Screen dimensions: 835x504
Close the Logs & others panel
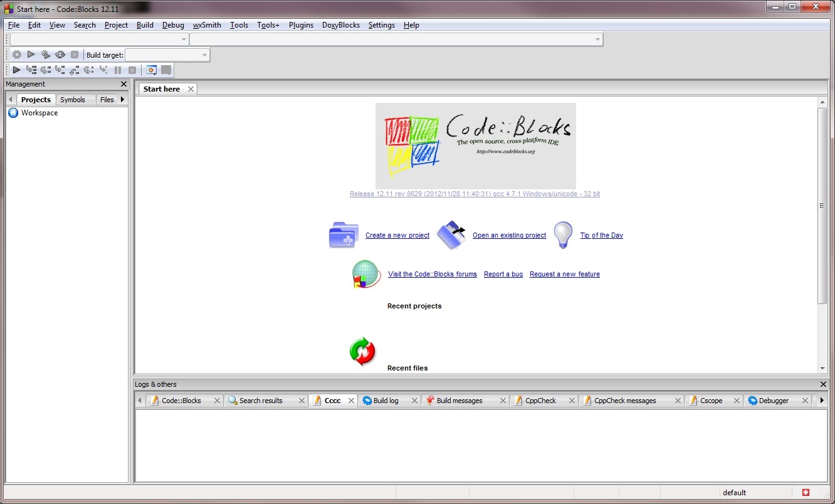pyautogui.click(x=823, y=384)
